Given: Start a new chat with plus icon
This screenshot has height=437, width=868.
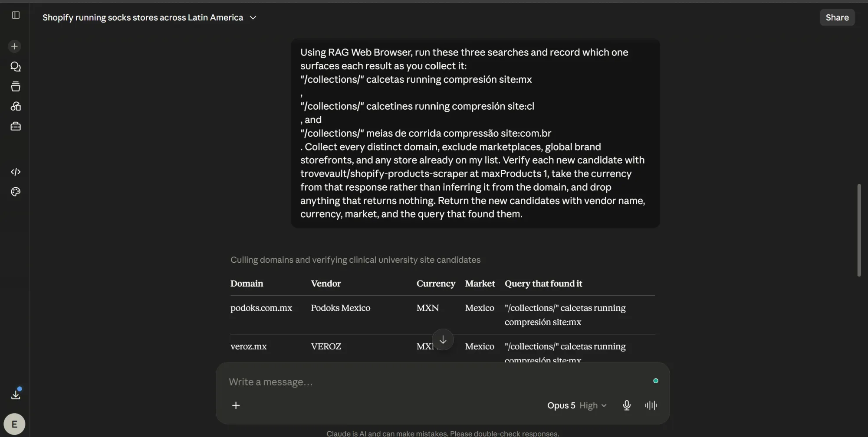Looking at the screenshot, I should pyautogui.click(x=15, y=46).
